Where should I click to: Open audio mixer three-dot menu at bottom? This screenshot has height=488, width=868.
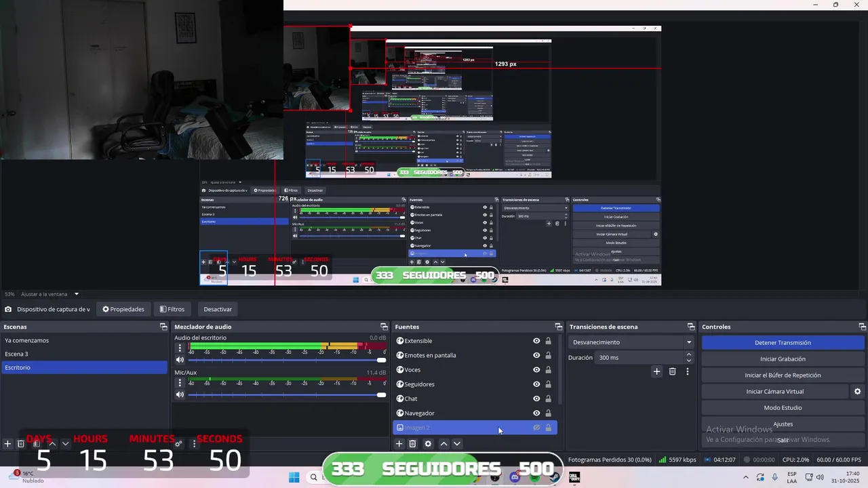coord(194,444)
